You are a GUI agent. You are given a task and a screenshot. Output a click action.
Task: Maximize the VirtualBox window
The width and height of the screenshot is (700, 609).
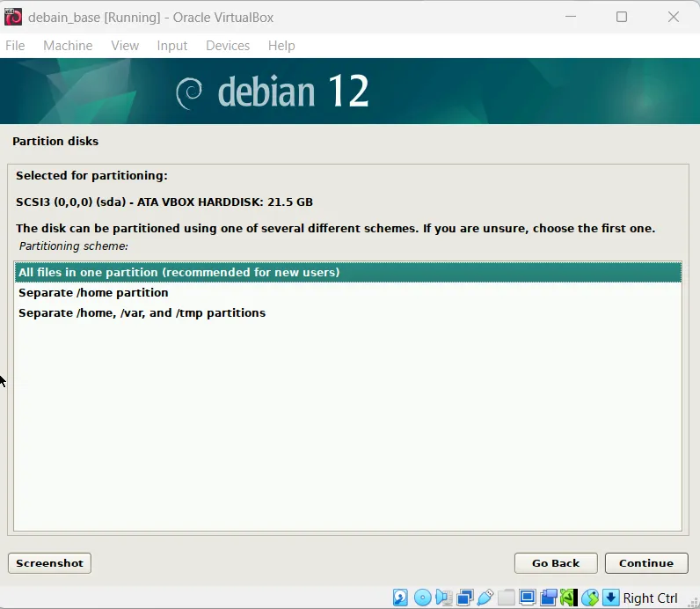tap(622, 17)
